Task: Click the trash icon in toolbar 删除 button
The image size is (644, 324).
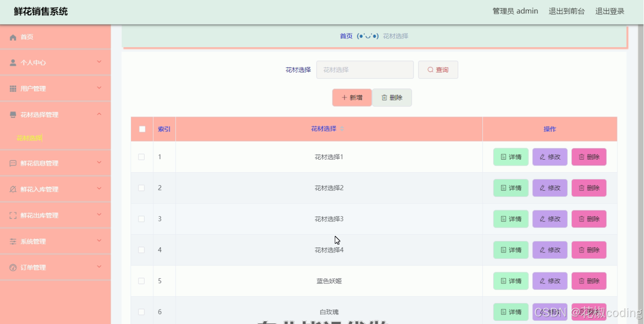Action: coord(384,98)
